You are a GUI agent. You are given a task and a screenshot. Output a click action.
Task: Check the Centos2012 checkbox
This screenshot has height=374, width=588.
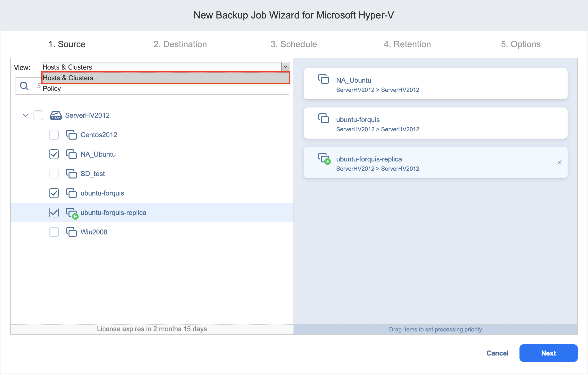[x=54, y=135]
